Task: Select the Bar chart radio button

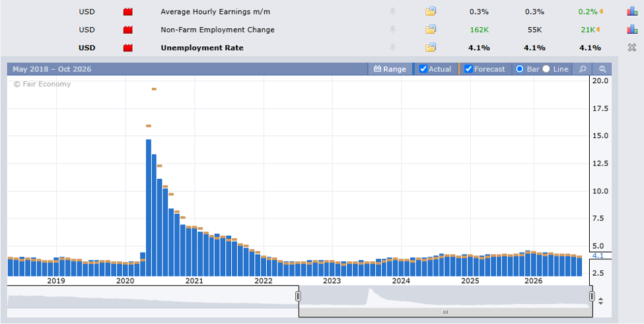Action: click(520, 69)
